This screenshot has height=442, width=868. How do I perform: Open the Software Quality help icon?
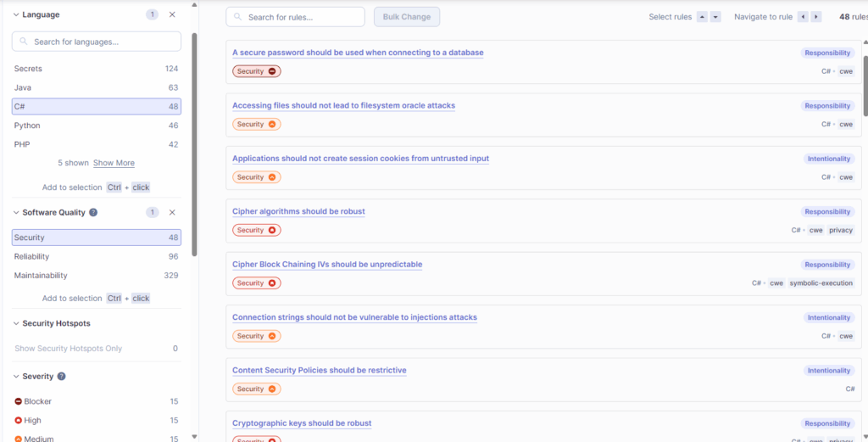pos(93,212)
